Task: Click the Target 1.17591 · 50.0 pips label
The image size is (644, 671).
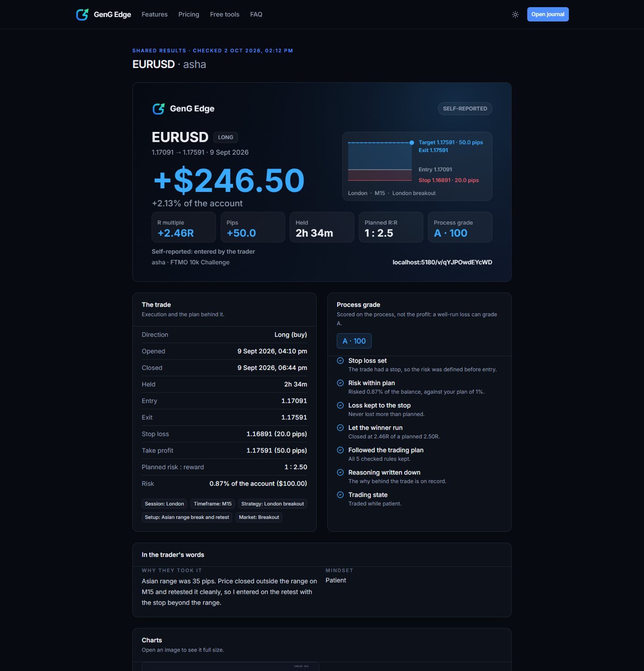Action: tap(451, 142)
